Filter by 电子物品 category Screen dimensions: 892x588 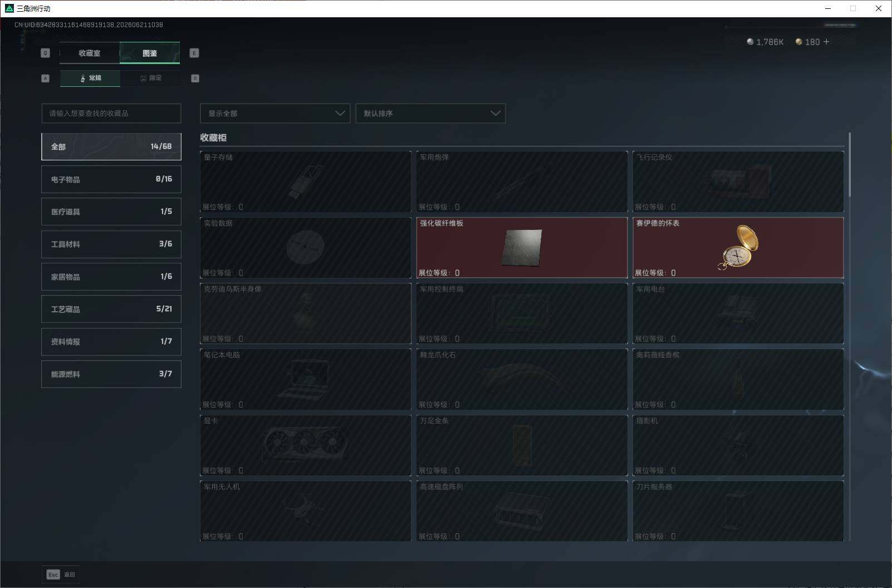(111, 179)
